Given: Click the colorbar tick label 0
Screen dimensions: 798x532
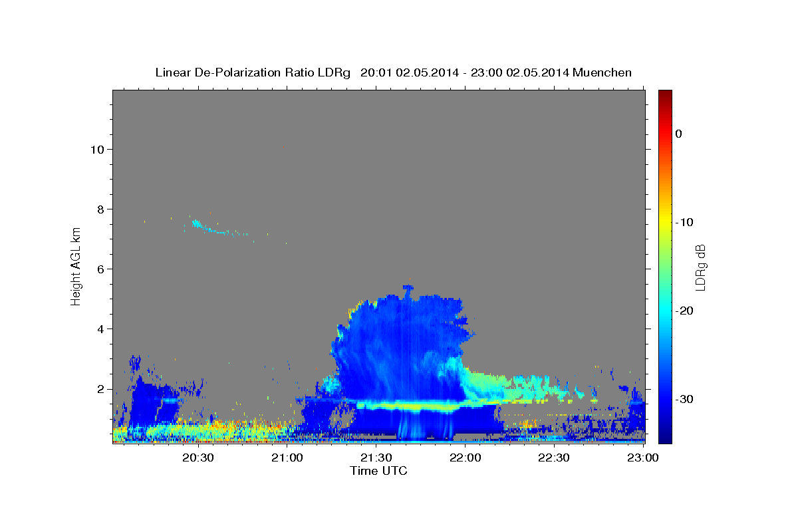Looking at the screenshot, I should point(679,134).
